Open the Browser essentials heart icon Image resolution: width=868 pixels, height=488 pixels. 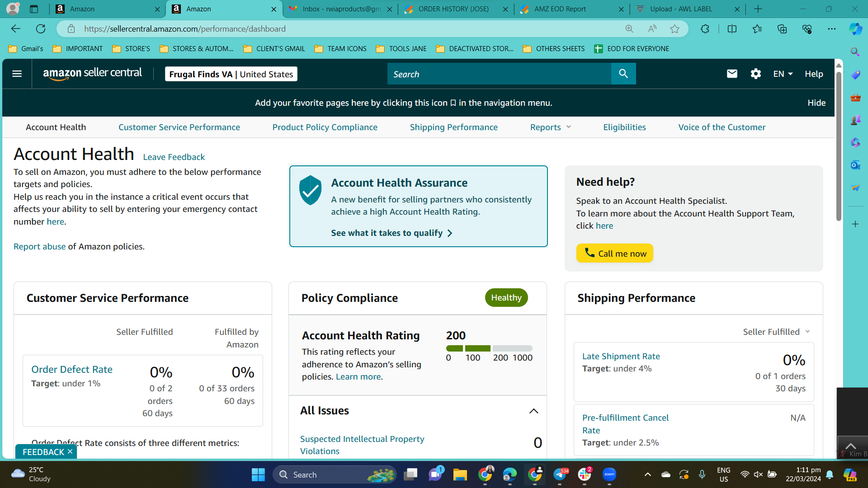807,29
